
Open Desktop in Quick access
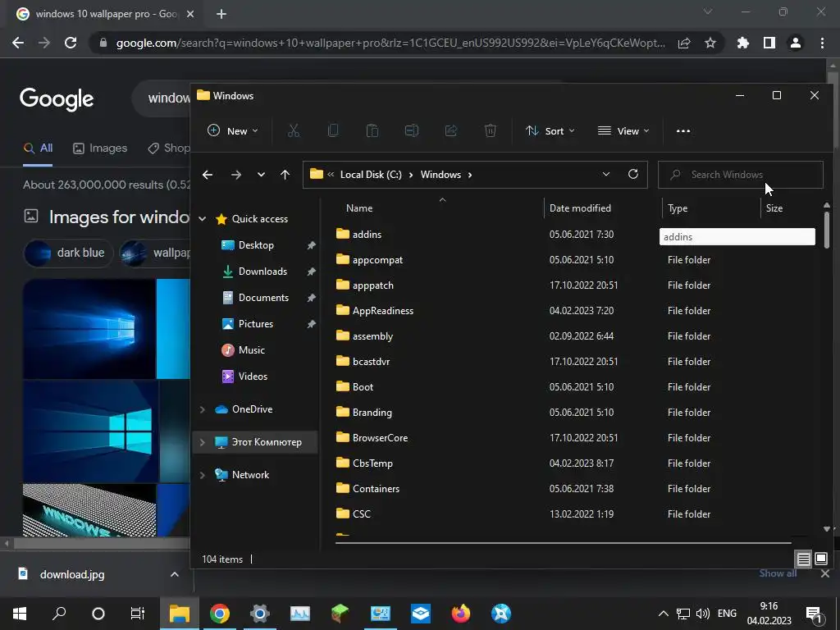pos(256,245)
